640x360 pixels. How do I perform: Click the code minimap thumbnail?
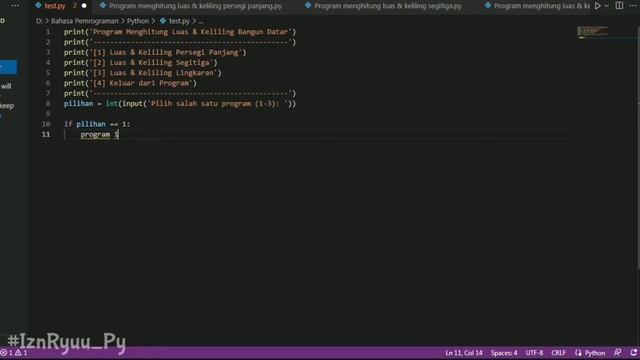(x=592, y=32)
